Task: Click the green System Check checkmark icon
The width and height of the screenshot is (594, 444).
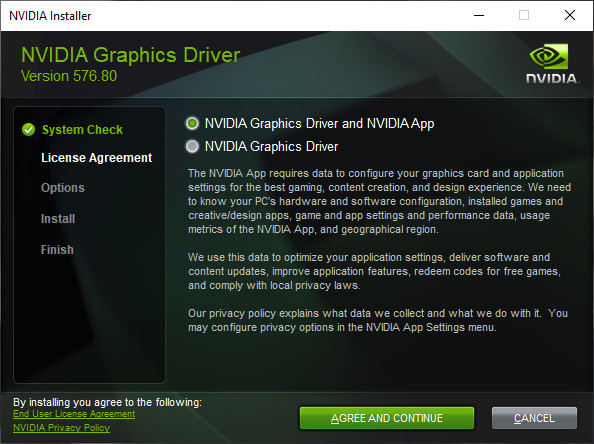Action: pos(28,130)
